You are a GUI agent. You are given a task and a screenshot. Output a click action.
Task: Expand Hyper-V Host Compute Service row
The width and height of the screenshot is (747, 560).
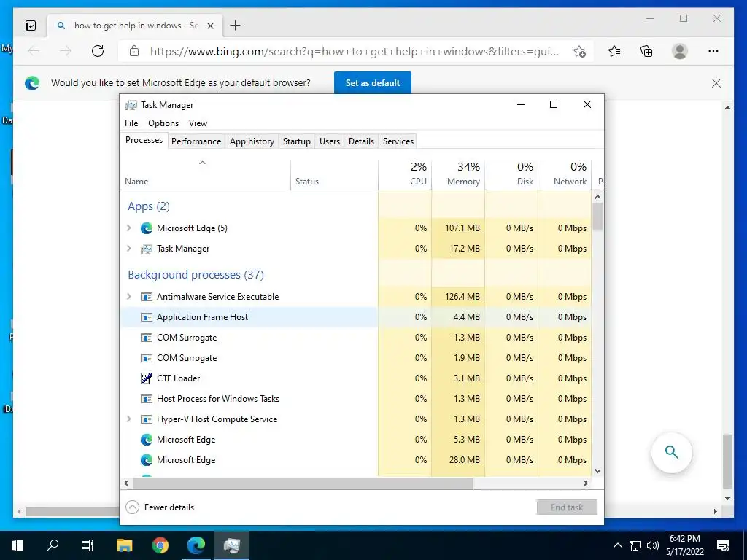pyautogui.click(x=128, y=419)
